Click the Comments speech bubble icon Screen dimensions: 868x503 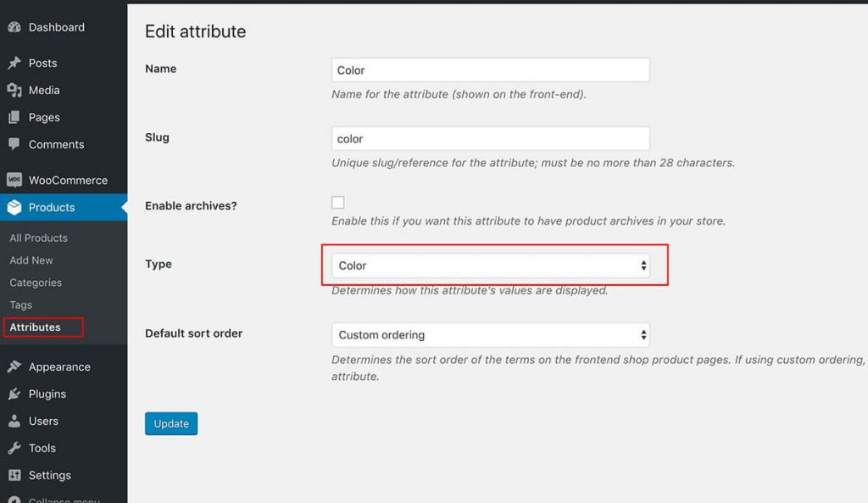[14, 144]
